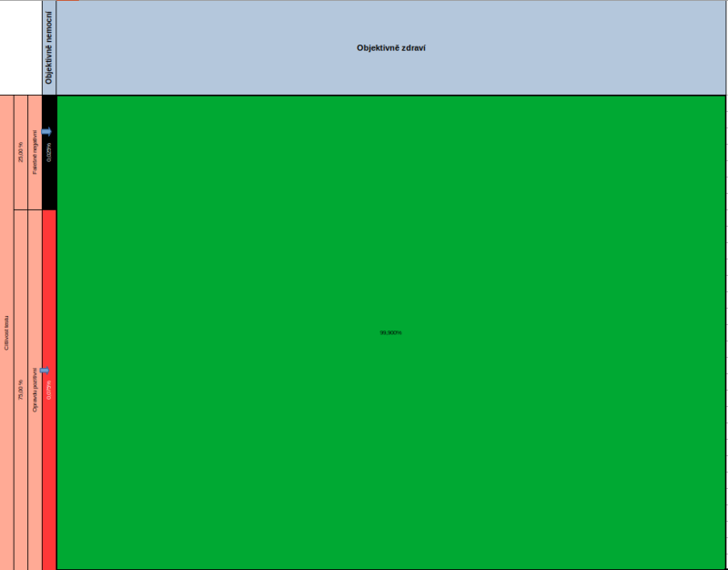This screenshot has height=570, width=728.
Task: Click the small orange marker at top edge
Action: [x=69, y=1]
